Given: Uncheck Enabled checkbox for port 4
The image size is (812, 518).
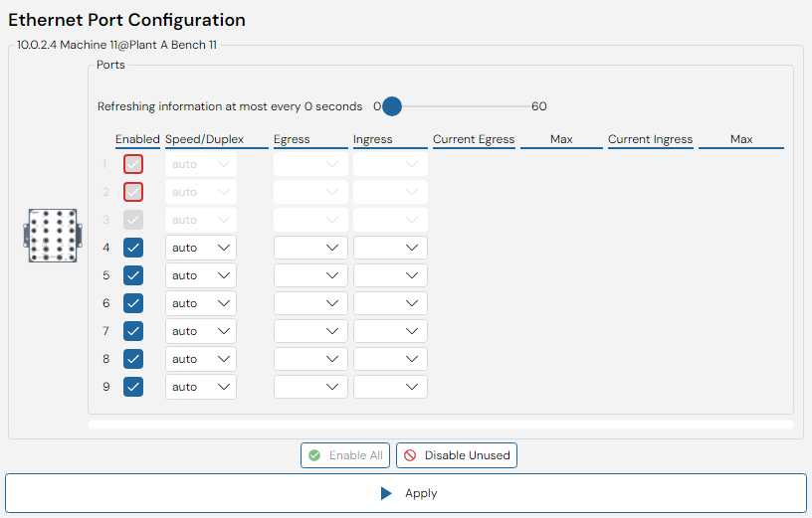Looking at the screenshot, I should pos(133,248).
